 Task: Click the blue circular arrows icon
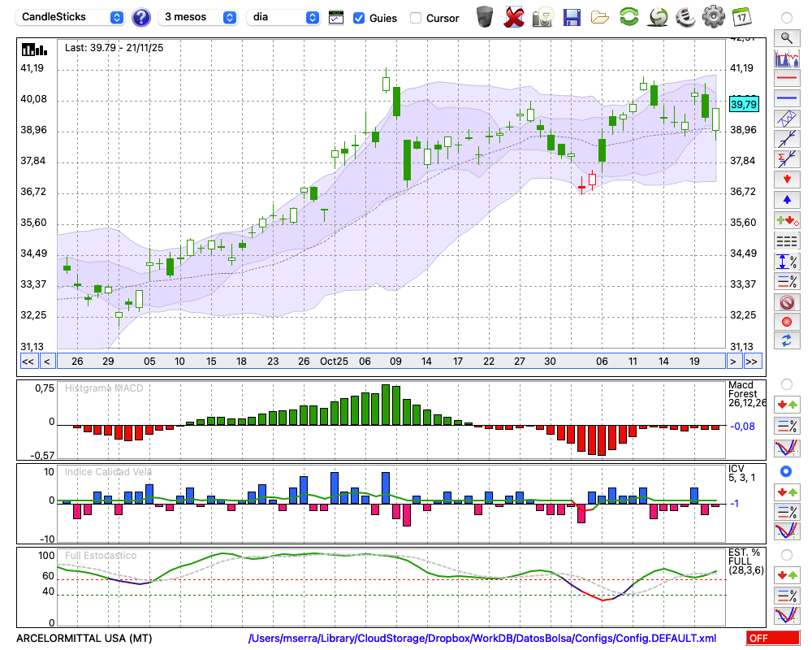point(787,340)
